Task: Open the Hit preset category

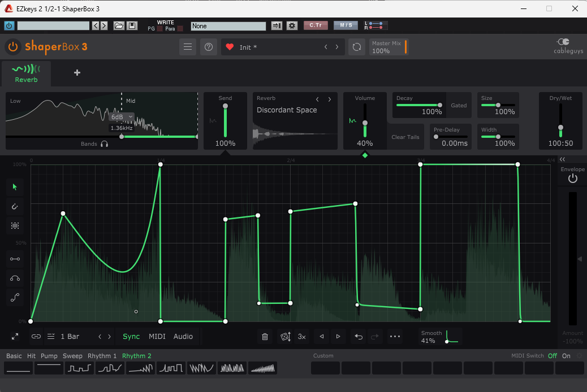Action: 32,356
